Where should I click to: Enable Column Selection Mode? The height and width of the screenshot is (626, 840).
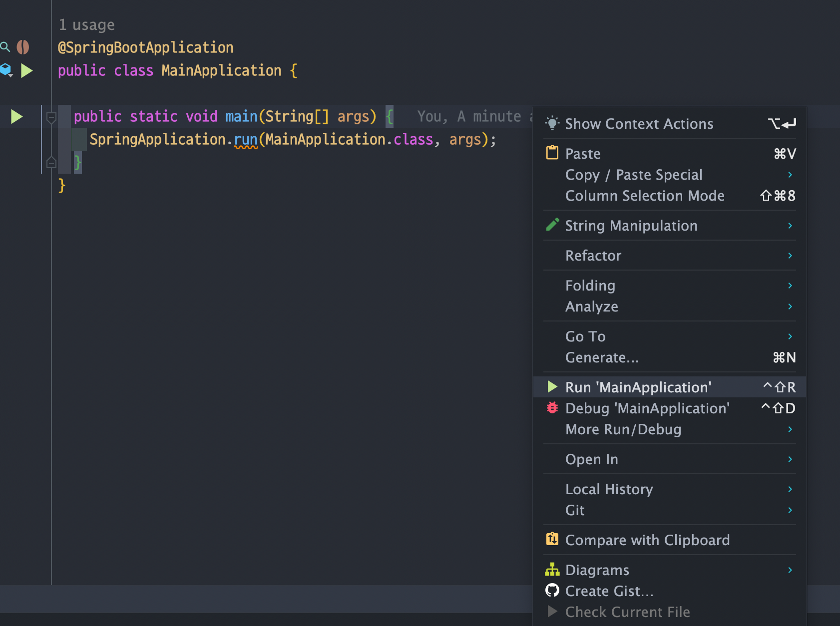[670, 196]
